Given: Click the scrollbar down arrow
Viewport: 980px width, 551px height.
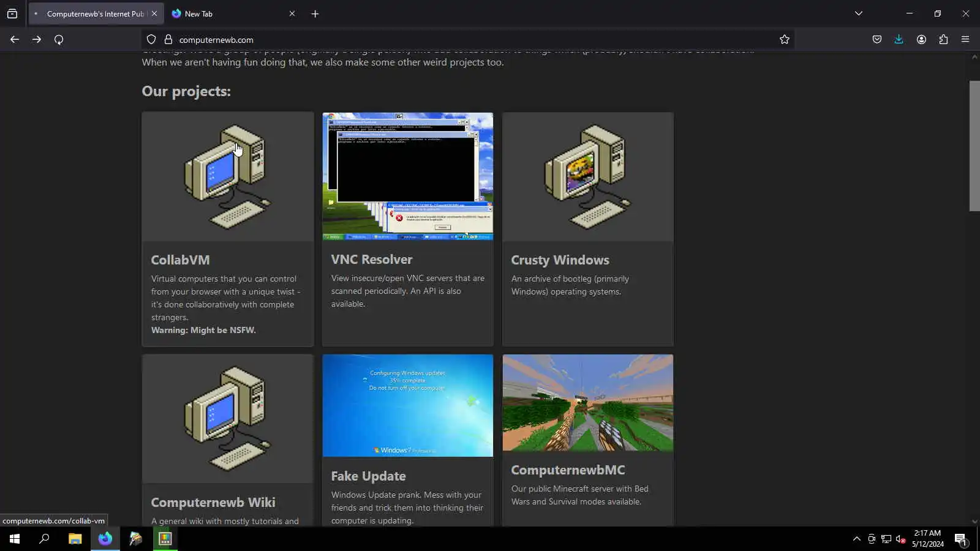Looking at the screenshot, I should pyautogui.click(x=974, y=522).
